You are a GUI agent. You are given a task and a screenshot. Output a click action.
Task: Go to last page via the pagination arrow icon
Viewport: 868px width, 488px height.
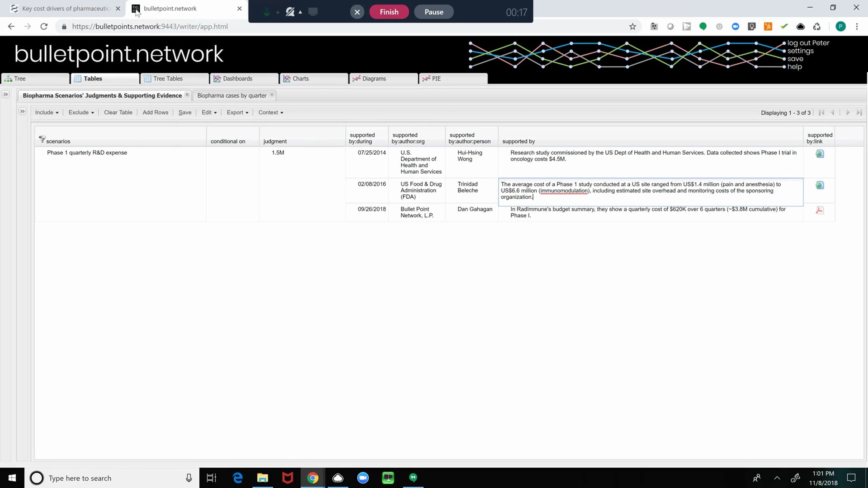pos(859,113)
